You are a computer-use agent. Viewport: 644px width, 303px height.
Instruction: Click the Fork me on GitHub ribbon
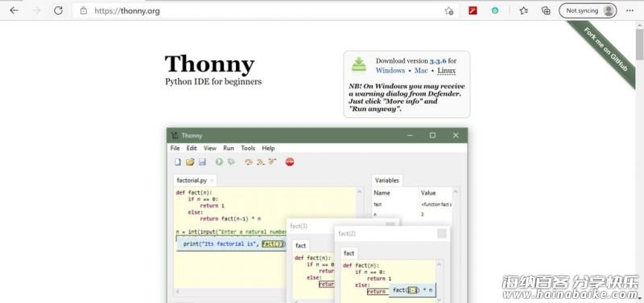(x=606, y=51)
